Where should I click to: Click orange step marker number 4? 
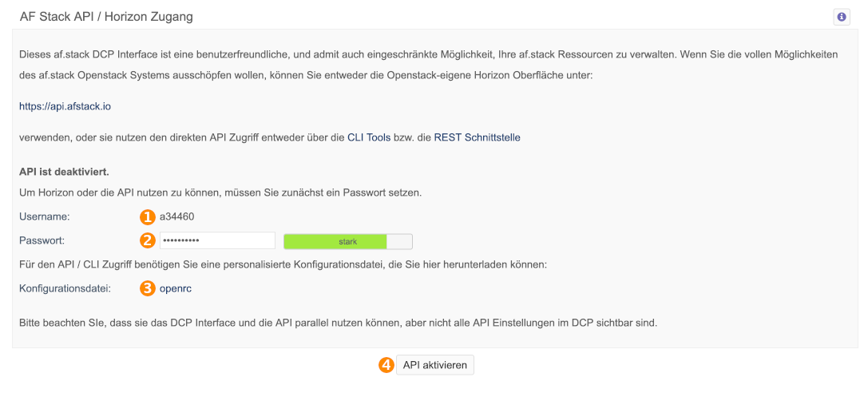386,365
